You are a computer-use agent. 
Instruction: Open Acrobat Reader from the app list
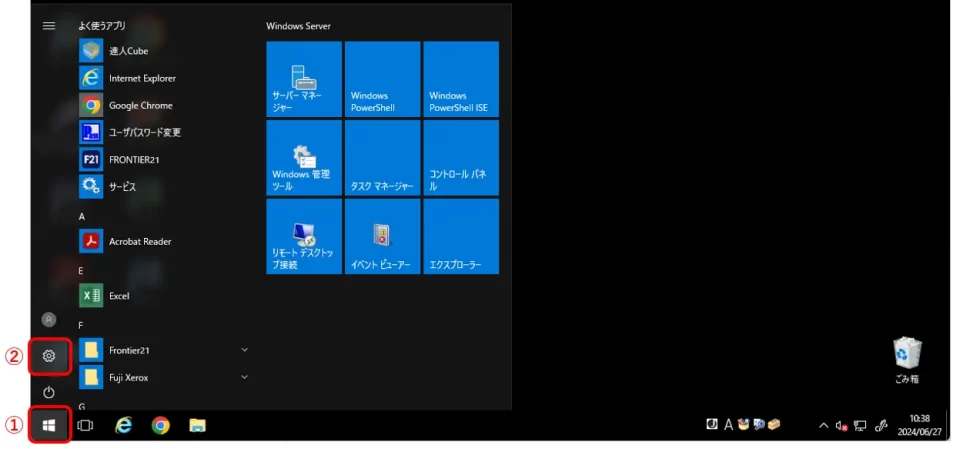tap(140, 241)
